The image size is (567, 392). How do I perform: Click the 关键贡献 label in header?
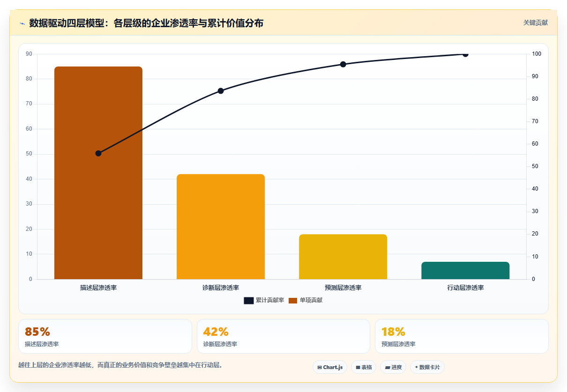(536, 22)
